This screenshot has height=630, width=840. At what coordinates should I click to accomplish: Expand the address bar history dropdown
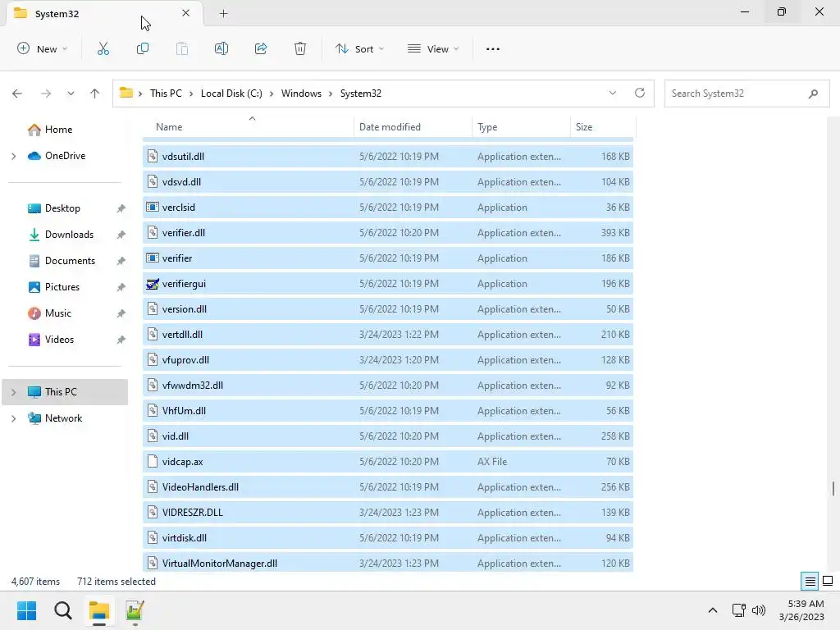point(612,93)
